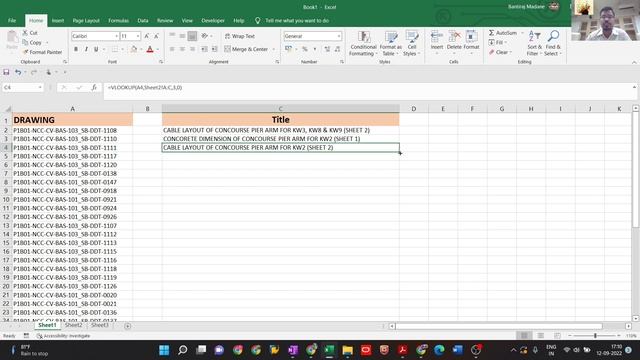The height and width of the screenshot is (360, 640).
Task: Click Merge & Center
Action: [x=246, y=49]
